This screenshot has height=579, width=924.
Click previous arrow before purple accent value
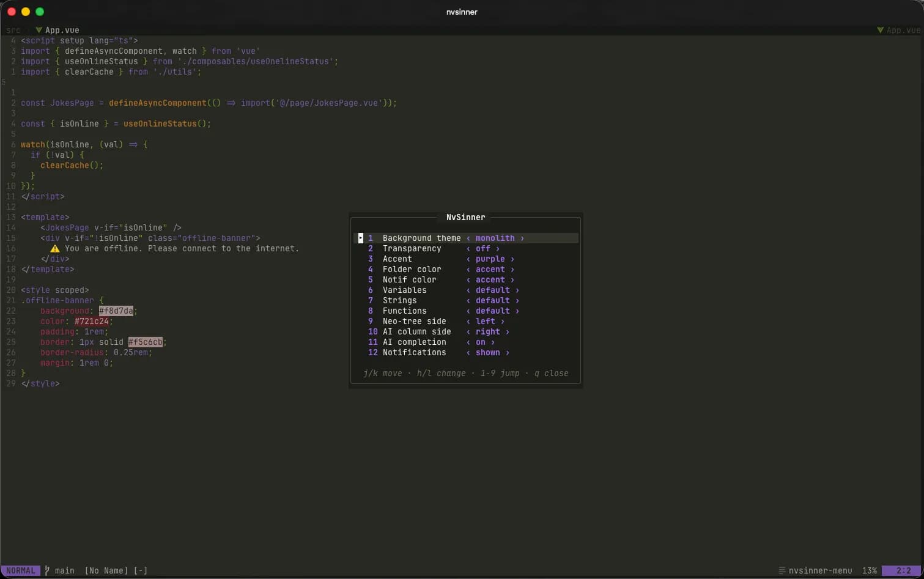pyautogui.click(x=468, y=259)
